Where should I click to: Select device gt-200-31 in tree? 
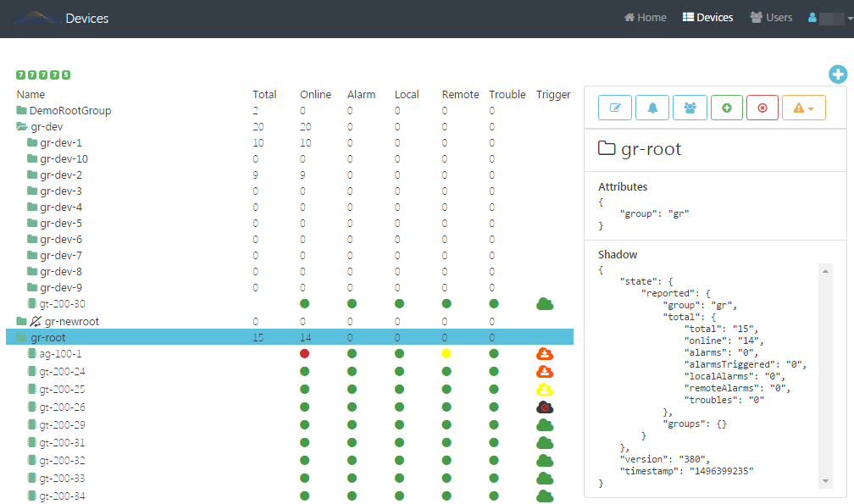coord(62,443)
